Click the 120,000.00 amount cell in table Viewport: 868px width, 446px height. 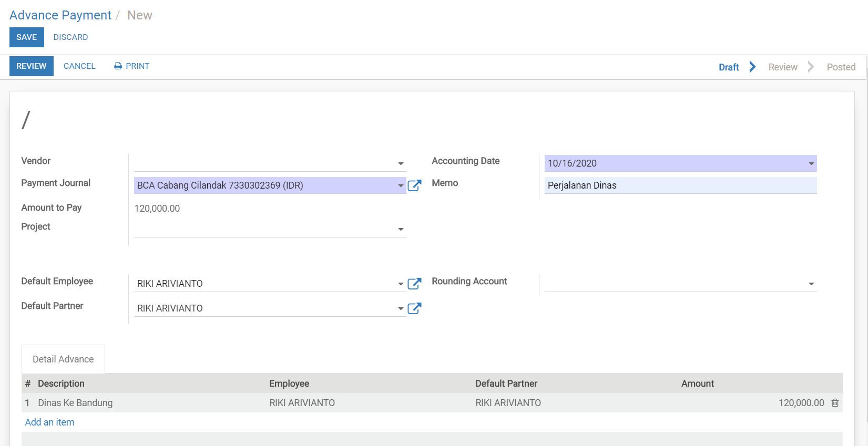tap(753, 403)
